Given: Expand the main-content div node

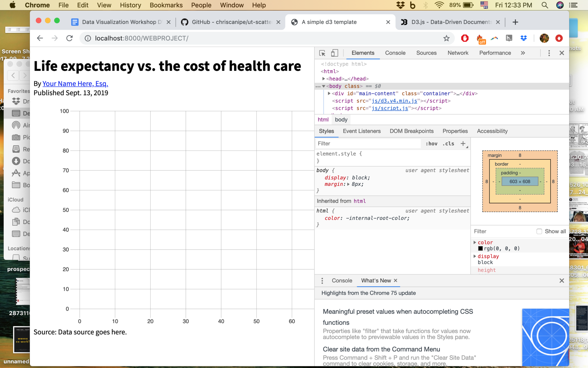Looking at the screenshot, I should click(329, 93).
